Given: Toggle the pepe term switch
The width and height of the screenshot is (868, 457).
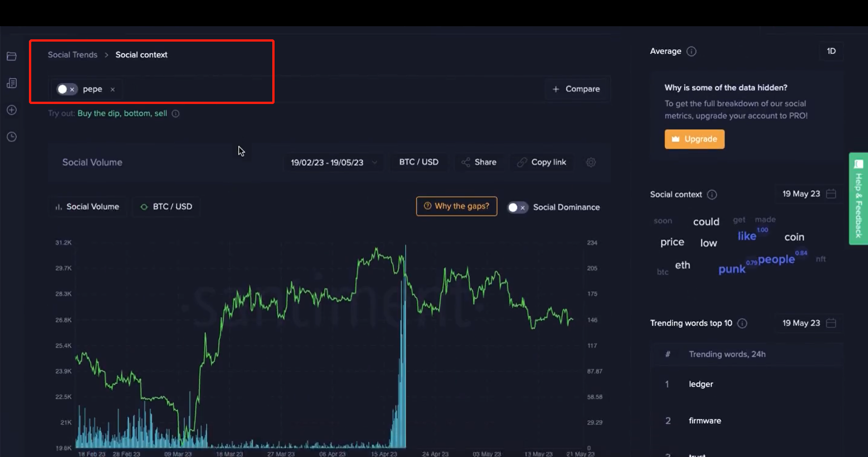Looking at the screenshot, I should pyautogui.click(x=66, y=90).
